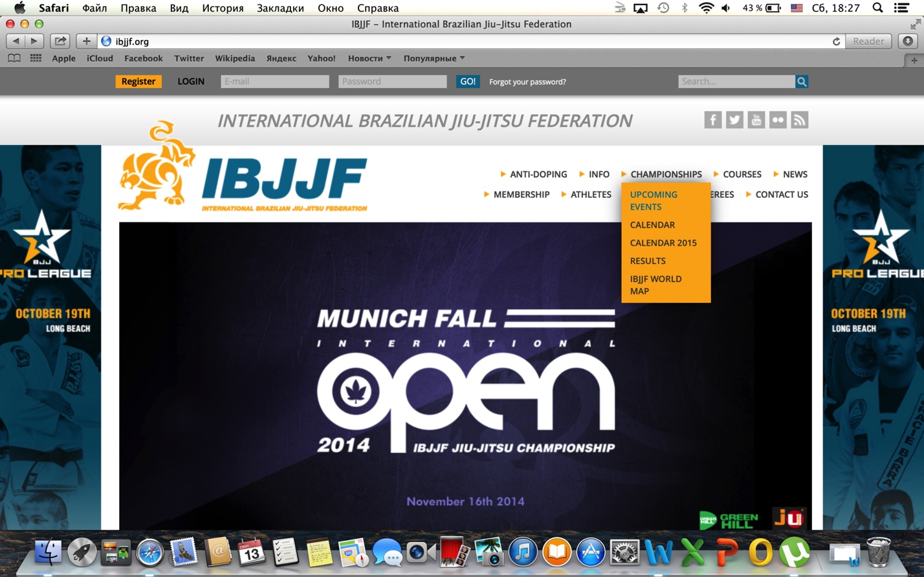This screenshot has width=924, height=577.
Task: Click the E-mail input field
Action: (275, 82)
